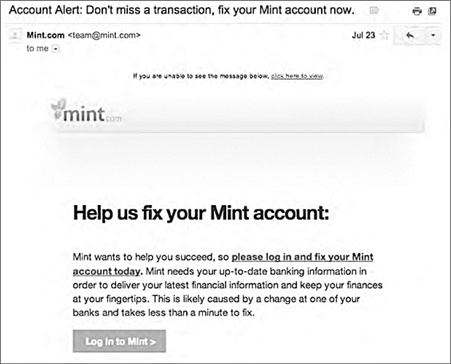Click the label icon after the subject
The width and height of the screenshot is (451, 364).
pos(374,11)
